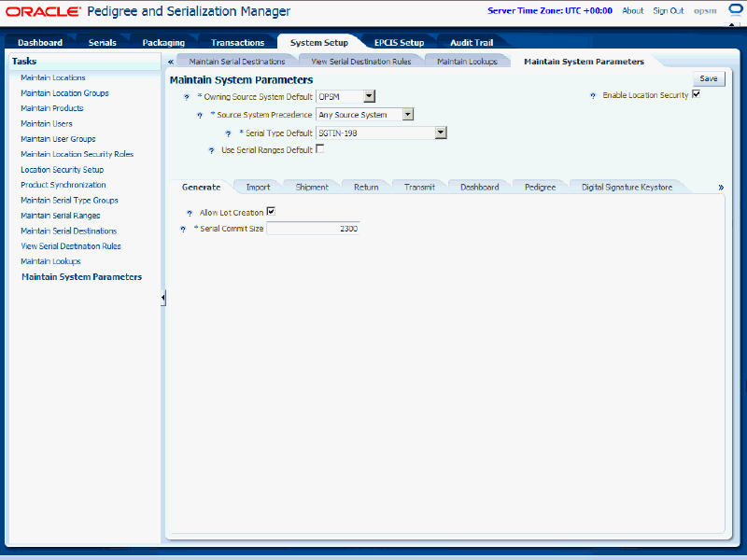Open Maintain Products task
This screenshot has height=560, width=747.
click(x=52, y=108)
